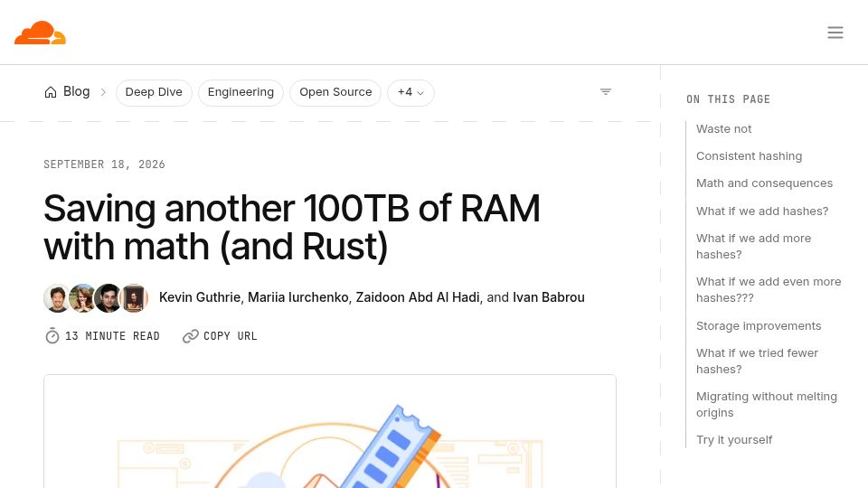Click Ivan Babrou's avatar photo
This screenshot has width=868, height=488.
[134, 298]
